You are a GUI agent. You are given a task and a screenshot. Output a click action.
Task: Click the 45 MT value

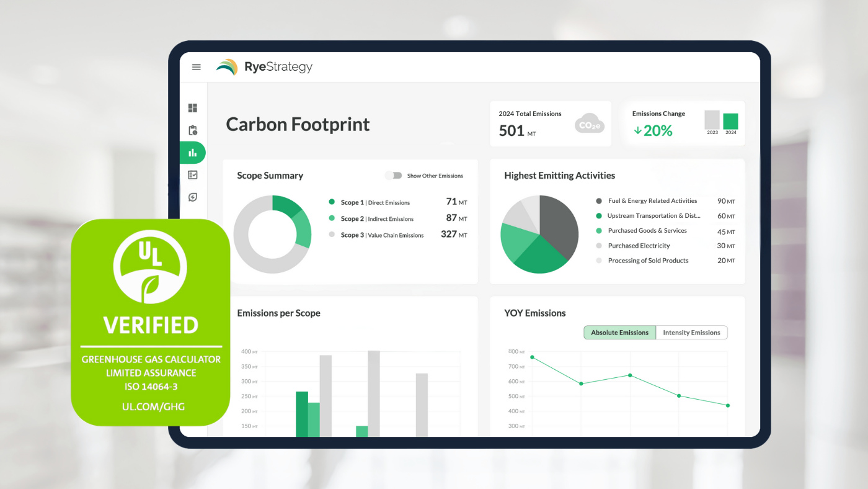tap(726, 231)
